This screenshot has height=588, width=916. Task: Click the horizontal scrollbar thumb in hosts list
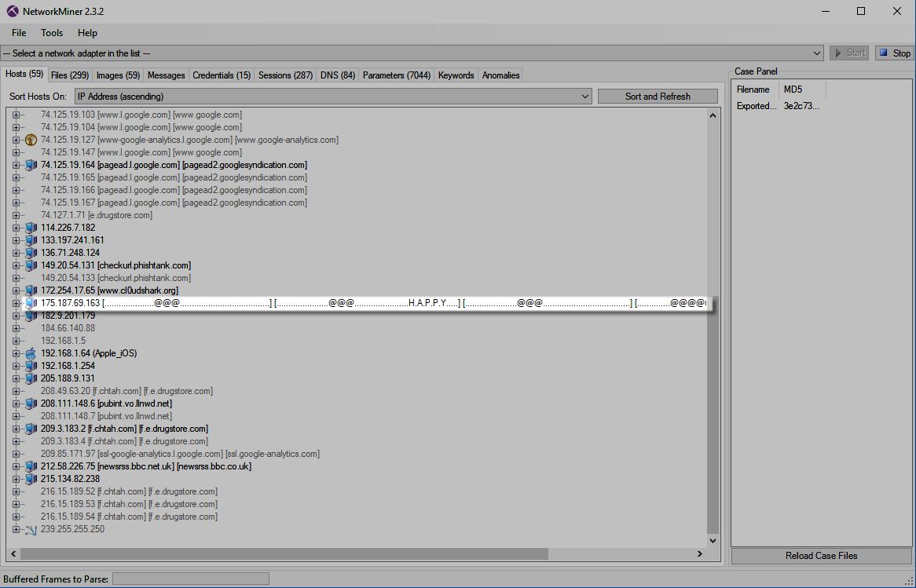click(284, 553)
